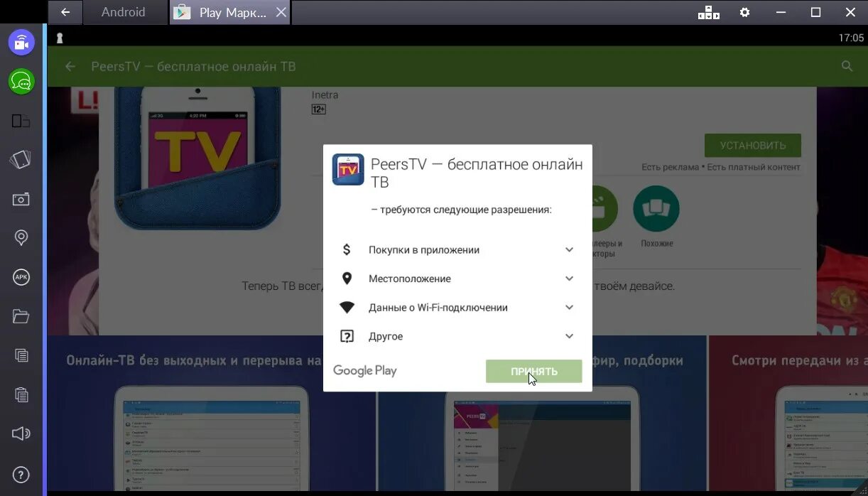Click the multi-window layout sidebar icon

tap(21, 121)
